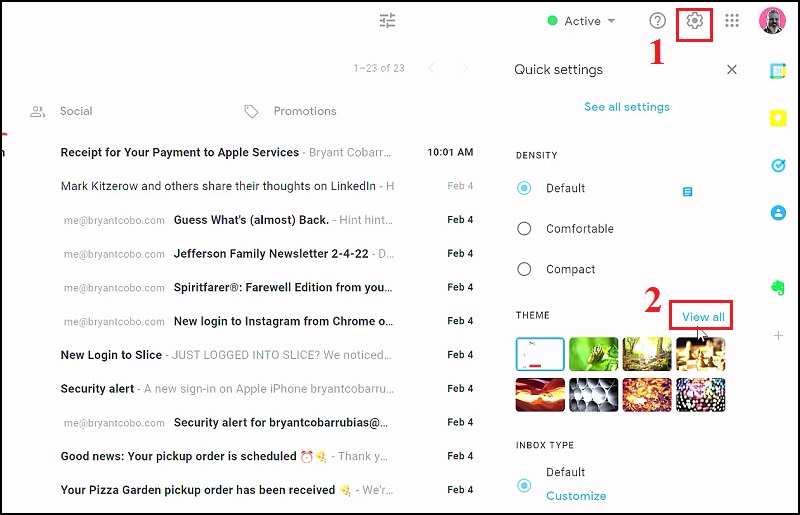Click the plus to get add-ons
Image resolution: width=800 pixels, height=515 pixels.
778,335
